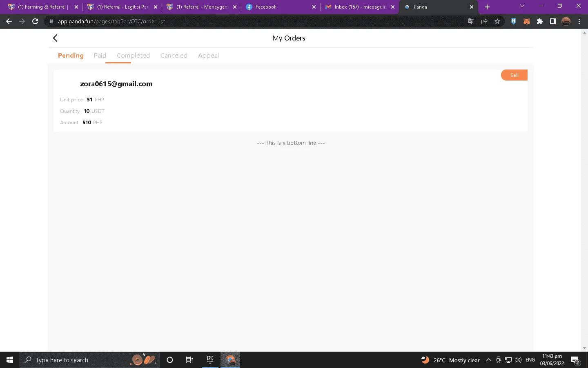Show hidden system tray icons
The height and width of the screenshot is (368, 588).
click(x=488, y=360)
